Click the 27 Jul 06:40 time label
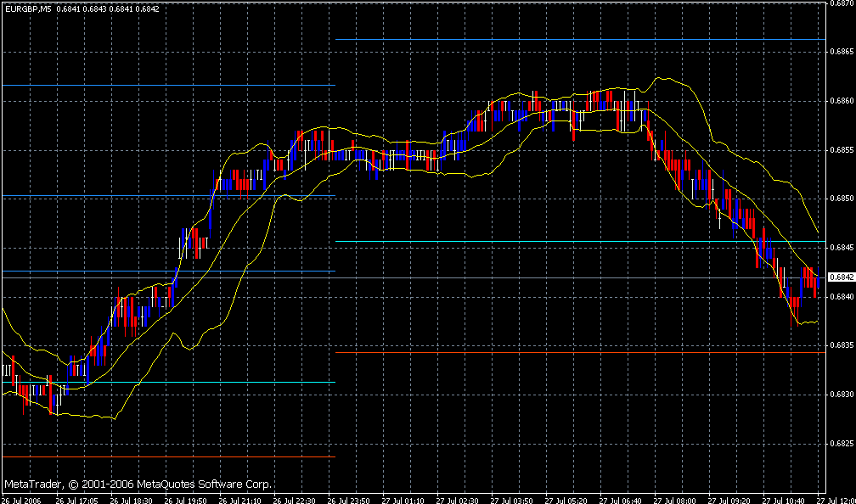Image resolution: width=856 pixels, height=504 pixels. [619, 500]
